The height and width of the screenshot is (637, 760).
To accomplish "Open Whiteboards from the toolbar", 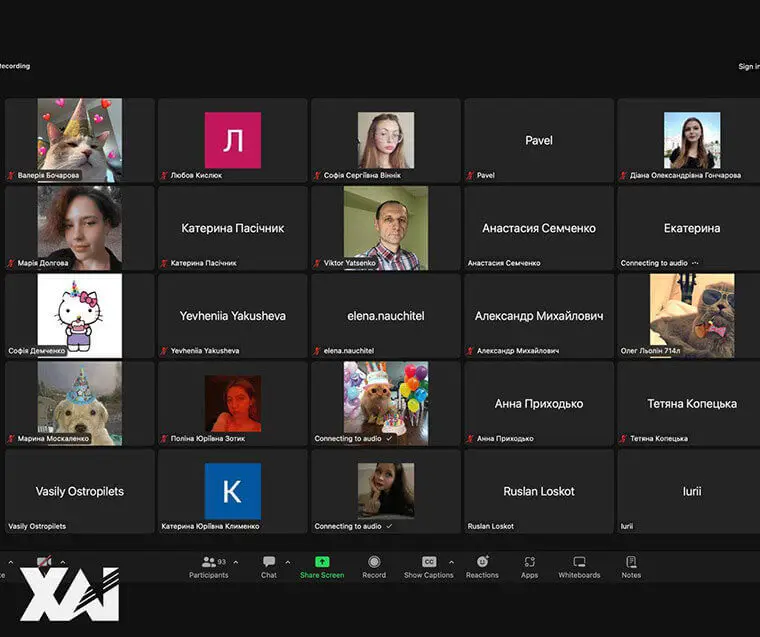I will 579,565.
